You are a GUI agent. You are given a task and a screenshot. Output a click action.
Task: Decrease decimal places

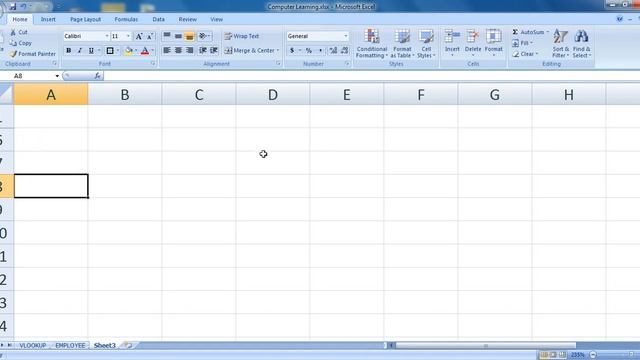pyautogui.click(x=344, y=50)
